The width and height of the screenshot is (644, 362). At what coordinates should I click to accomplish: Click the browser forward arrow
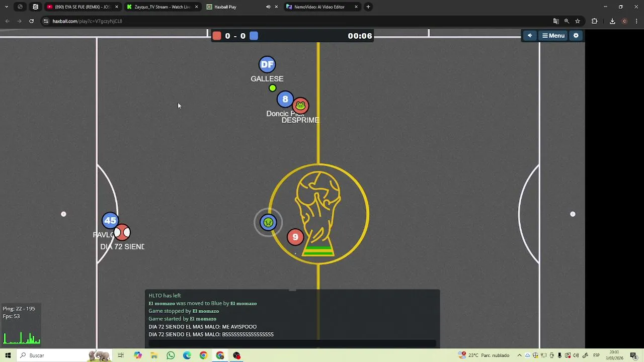[19, 21]
